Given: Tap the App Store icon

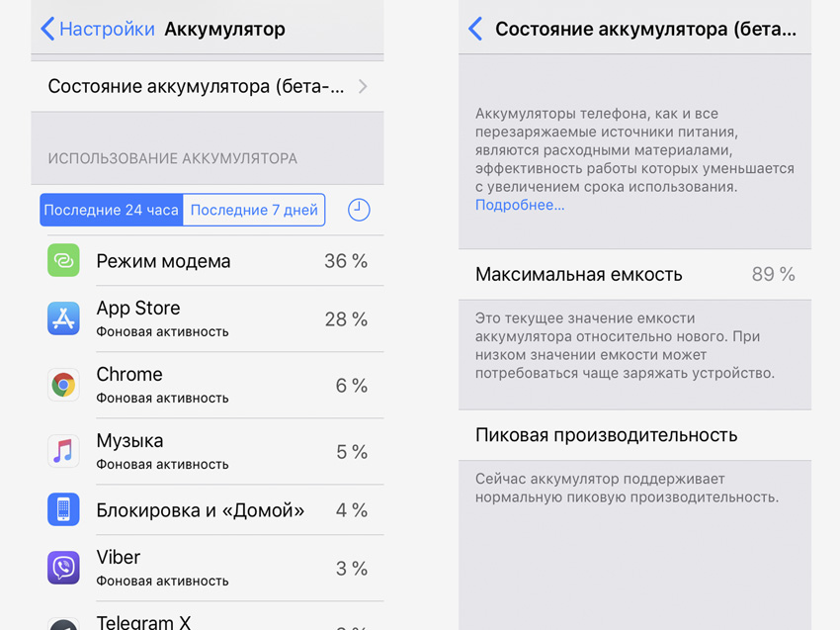Looking at the screenshot, I should click(63, 318).
